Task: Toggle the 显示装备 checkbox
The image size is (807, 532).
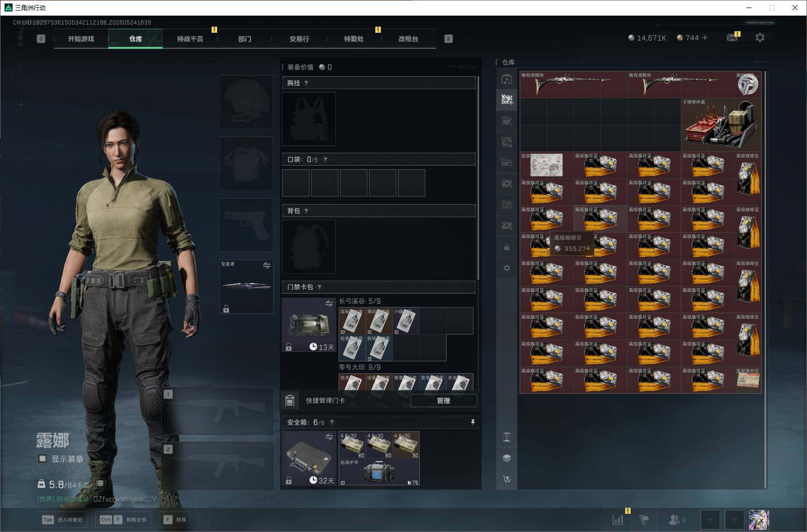Action: (43, 458)
